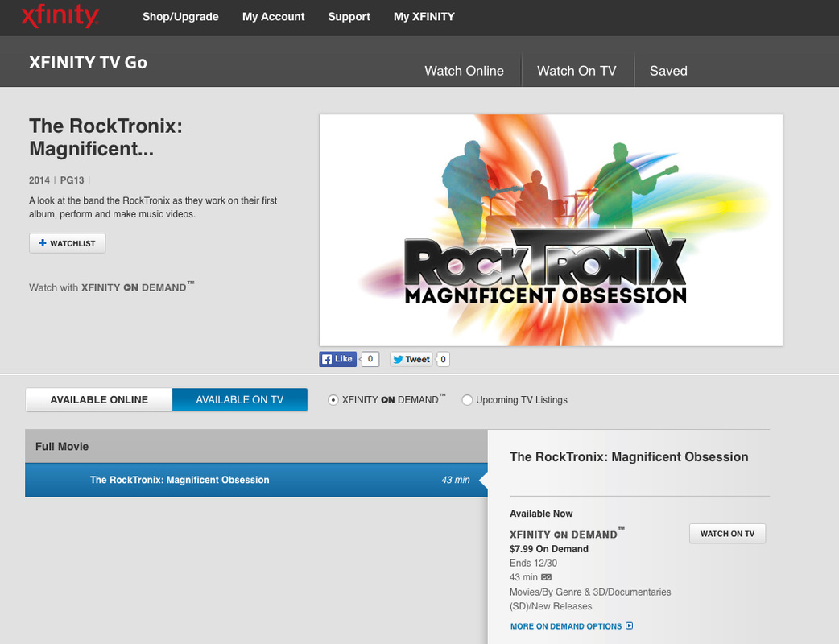Select The RockTronix: Magnificent Obsession movie row
Viewport: 839px width, 644px height.
point(256,480)
